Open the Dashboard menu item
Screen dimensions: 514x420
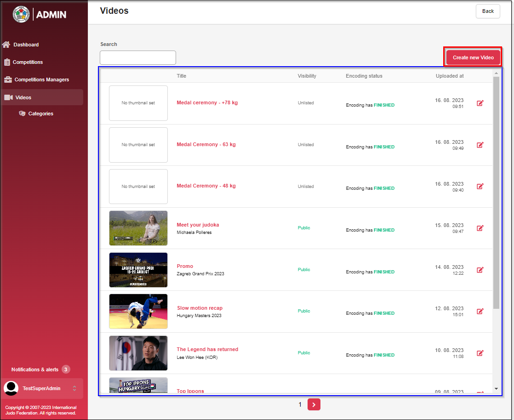pyautogui.click(x=26, y=45)
